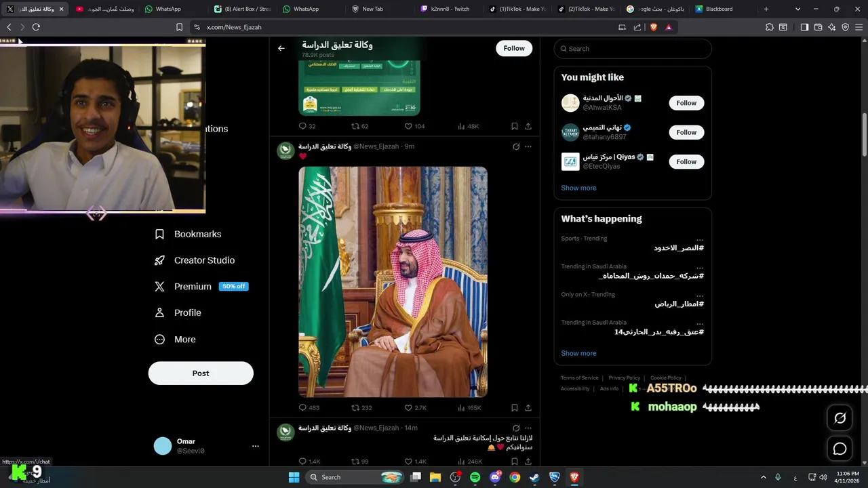Open the chat messages floating button
The image size is (868, 488).
coord(840,449)
